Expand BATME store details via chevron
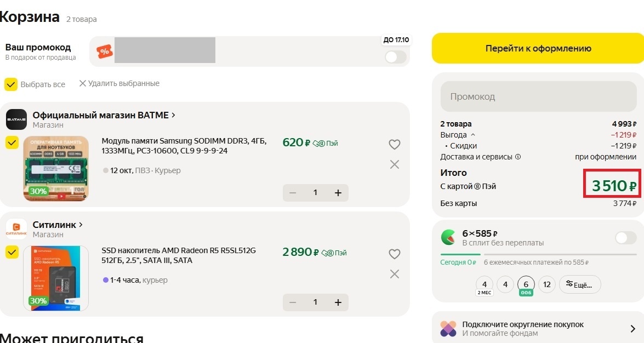 pos(173,115)
